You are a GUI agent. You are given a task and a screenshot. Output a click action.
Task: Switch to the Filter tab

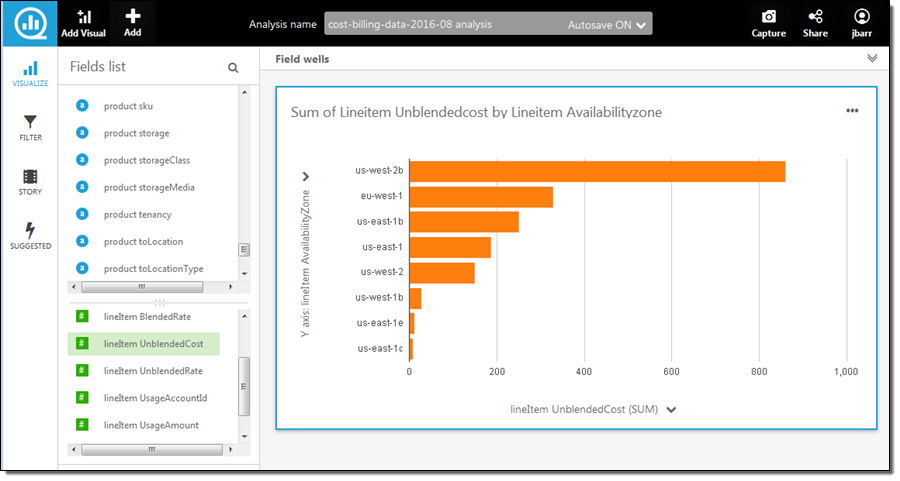[x=30, y=127]
